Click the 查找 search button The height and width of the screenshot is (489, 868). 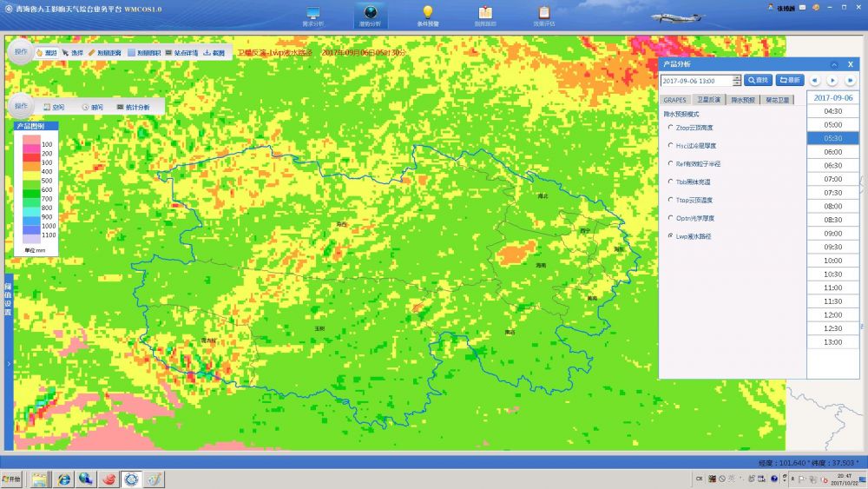click(758, 81)
